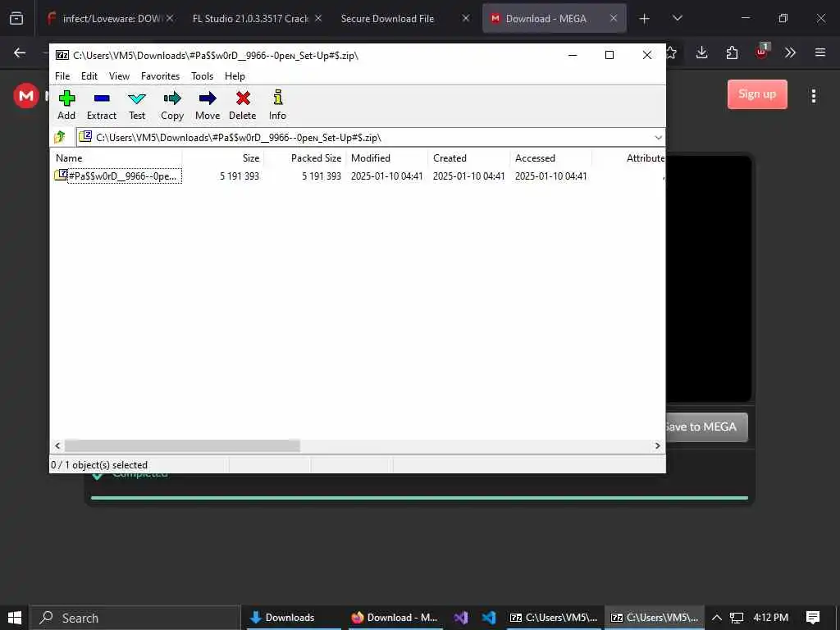
Task: Open the browser downloads panel icon
Action: [x=702, y=52]
